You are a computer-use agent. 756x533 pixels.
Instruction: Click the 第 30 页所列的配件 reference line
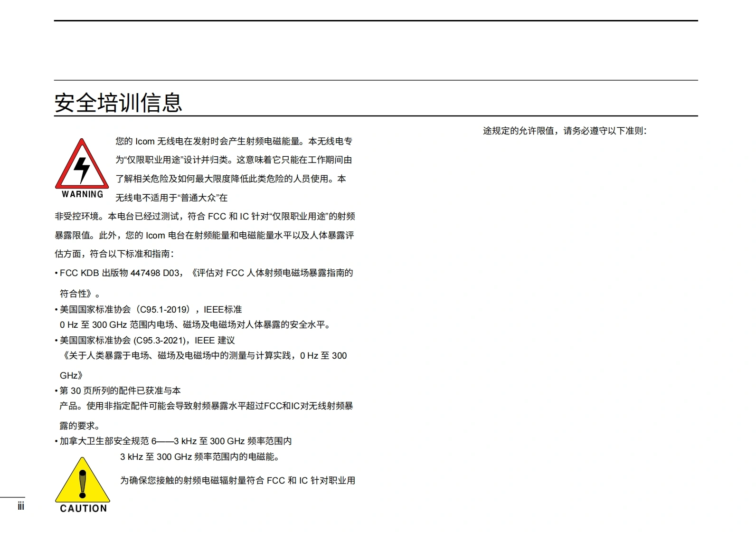tap(120, 391)
